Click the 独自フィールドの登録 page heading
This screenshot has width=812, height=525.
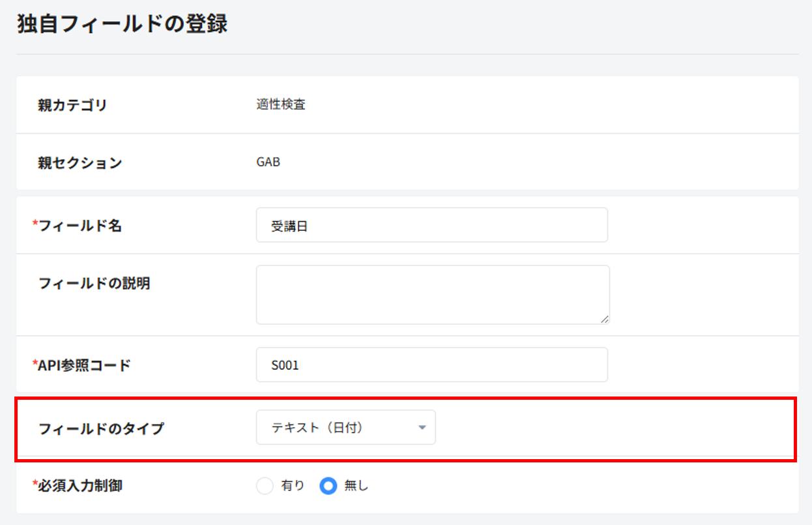click(x=122, y=25)
